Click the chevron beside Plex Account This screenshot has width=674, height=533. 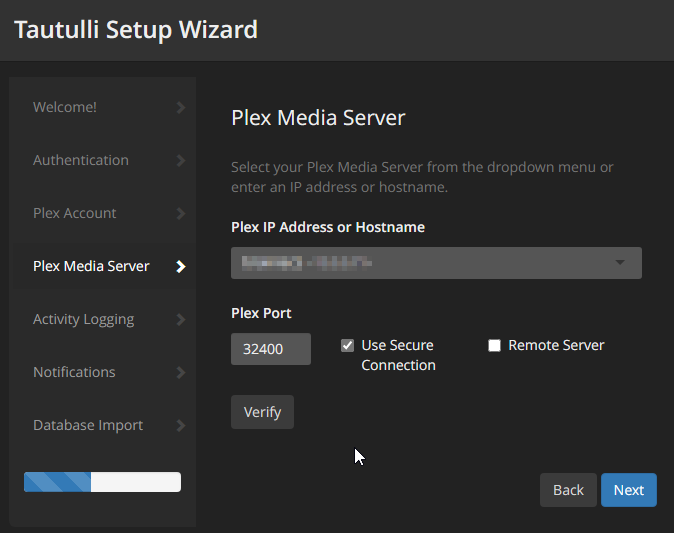181,214
